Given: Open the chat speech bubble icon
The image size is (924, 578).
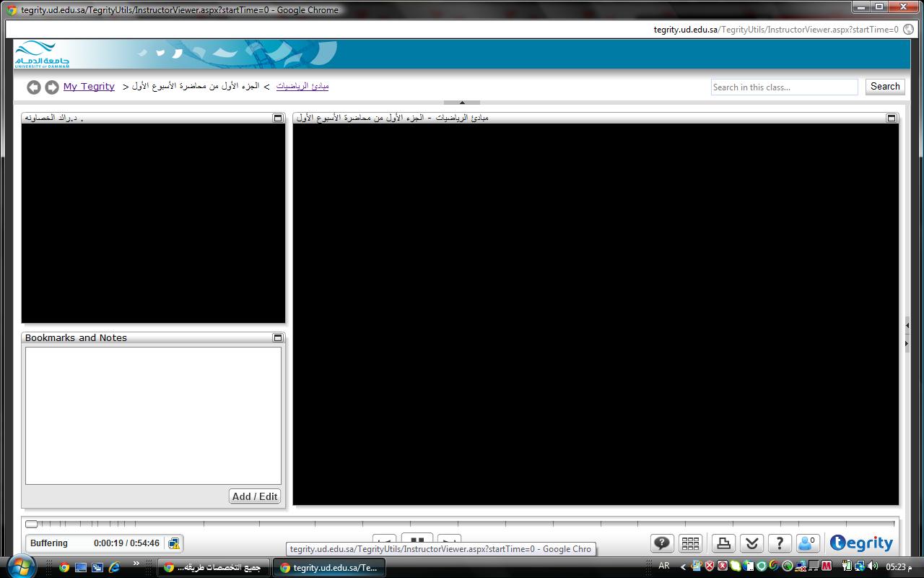Looking at the screenshot, I should (662, 543).
